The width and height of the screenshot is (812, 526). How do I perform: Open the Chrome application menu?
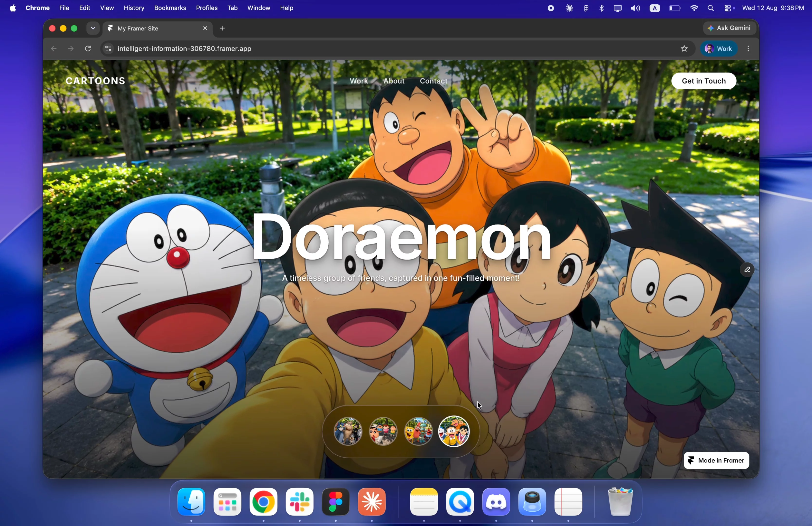(x=37, y=8)
